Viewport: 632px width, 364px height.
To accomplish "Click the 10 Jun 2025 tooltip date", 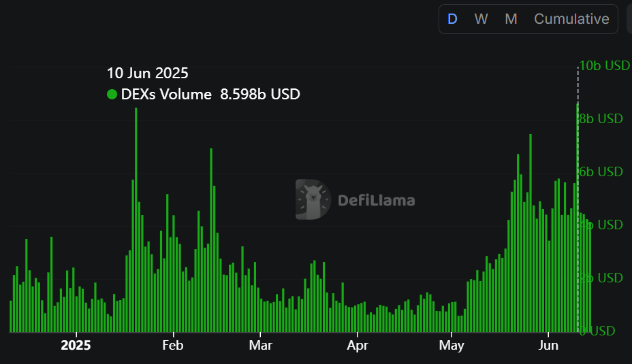I will coord(148,73).
